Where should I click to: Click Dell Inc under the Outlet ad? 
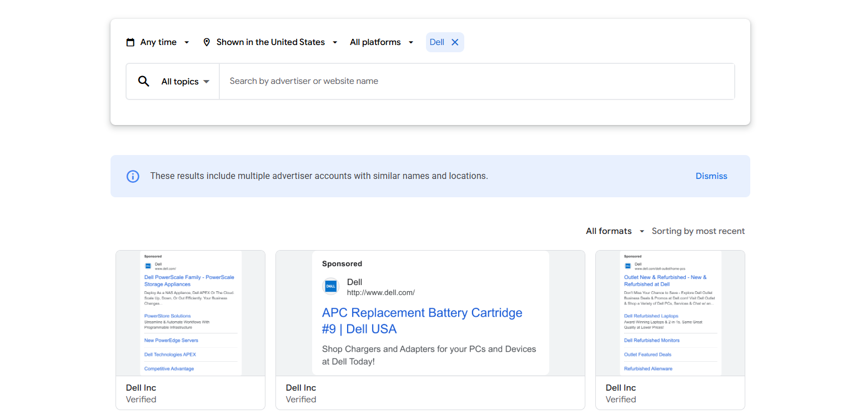point(621,388)
